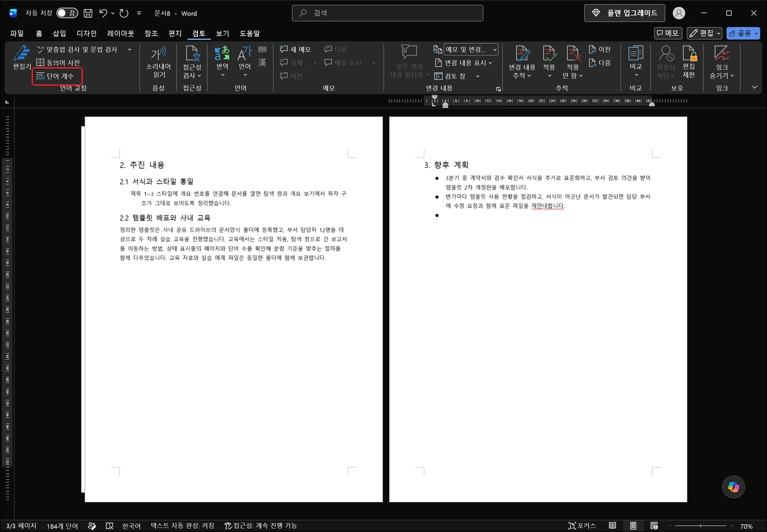Open the 메모 comments pane button

pyautogui.click(x=668, y=33)
